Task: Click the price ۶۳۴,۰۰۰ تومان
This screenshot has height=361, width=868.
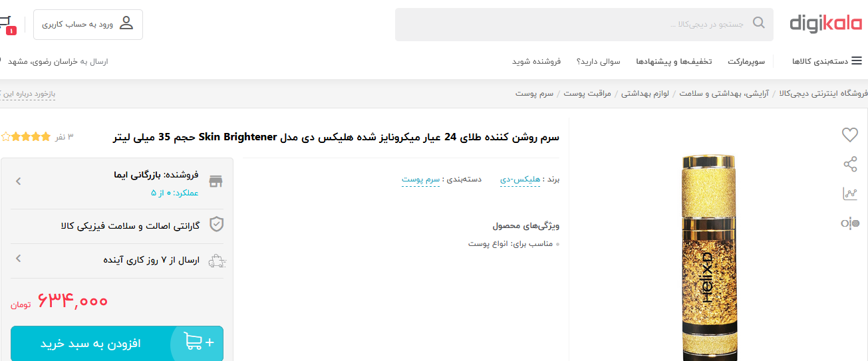Action: 59,302
